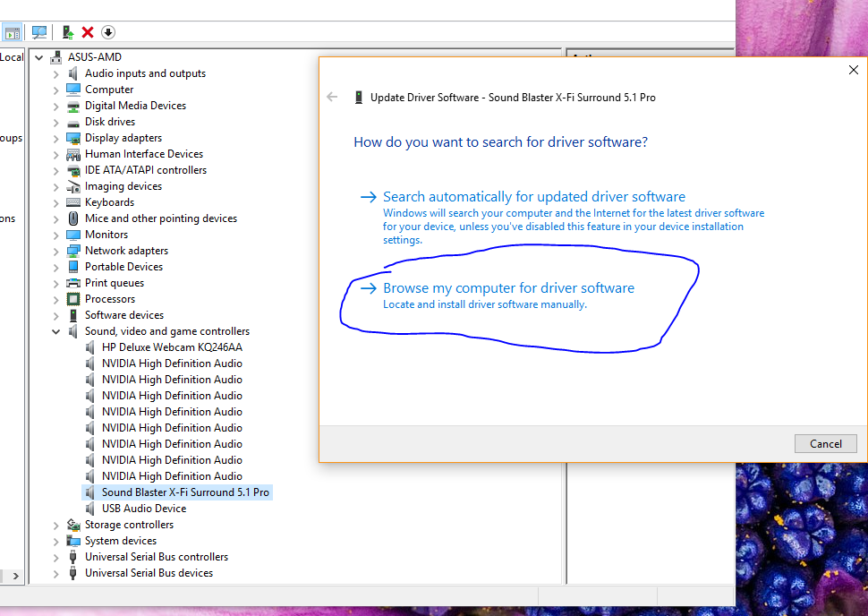Click the Print queues printer icon
868x616 pixels.
click(73, 283)
